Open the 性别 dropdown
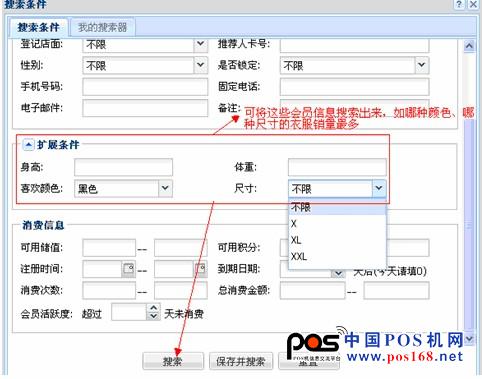 (x=200, y=65)
